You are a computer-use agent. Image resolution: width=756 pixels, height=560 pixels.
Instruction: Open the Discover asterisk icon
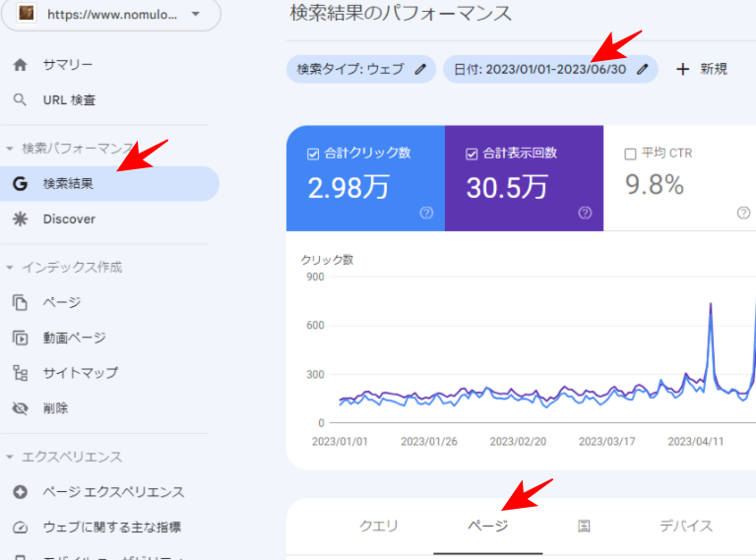click(x=20, y=218)
